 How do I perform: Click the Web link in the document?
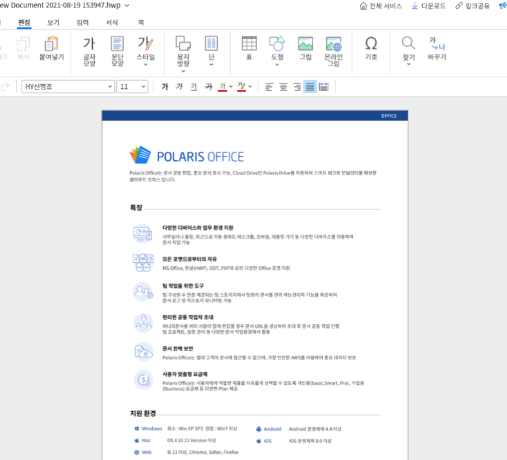(147, 452)
